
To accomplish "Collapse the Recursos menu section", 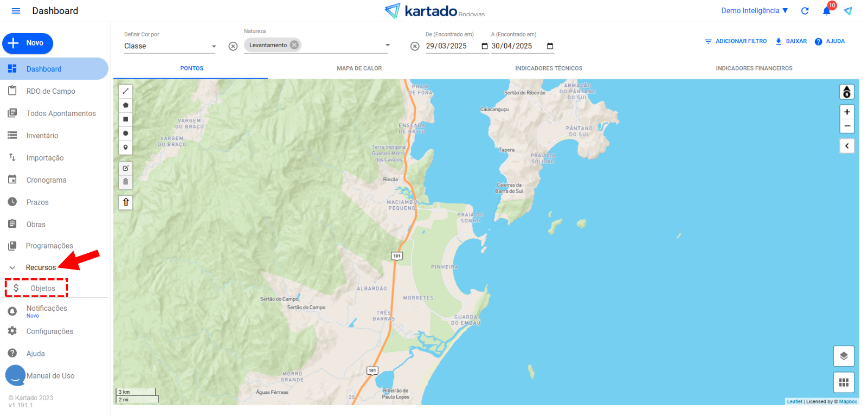I will tap(12, 267).
